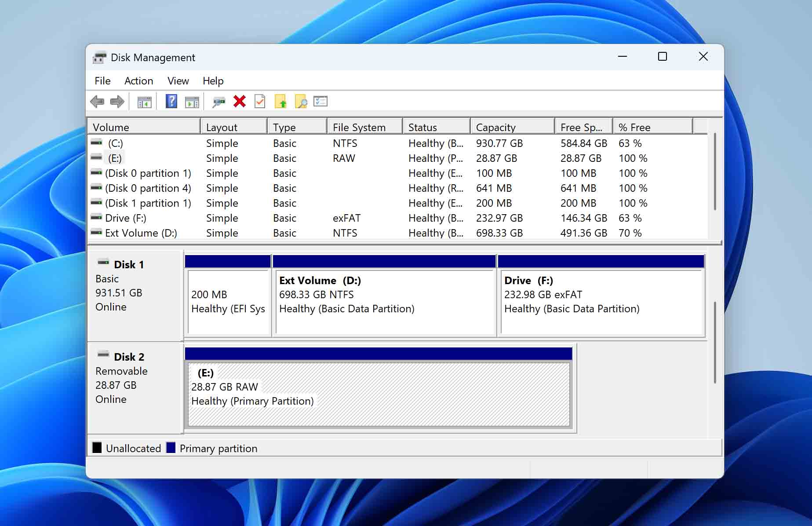Click the folder with green up arrow icon
The height and width of the screenshot is (526, 812).
pyautogui.click(x=281, y=101)
